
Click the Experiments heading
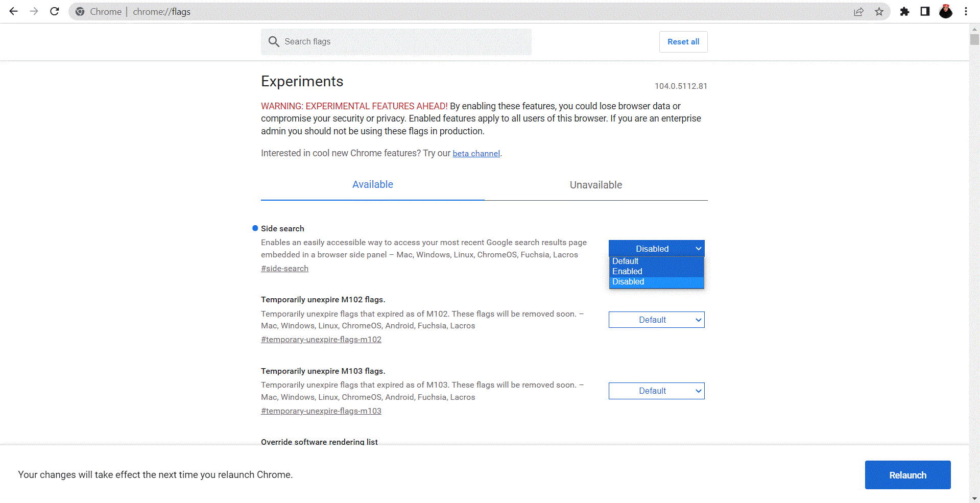[302, 82]
